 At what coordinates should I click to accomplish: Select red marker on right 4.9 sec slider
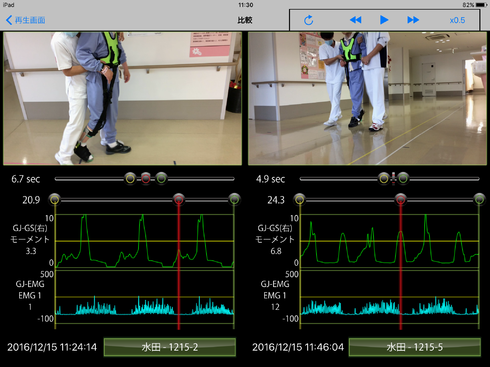click(393, 179)
